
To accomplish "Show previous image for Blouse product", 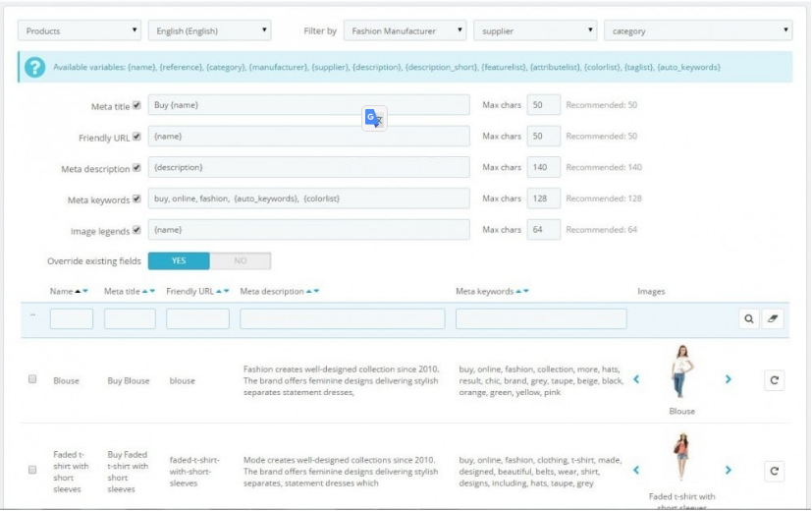I will [635, 379].
